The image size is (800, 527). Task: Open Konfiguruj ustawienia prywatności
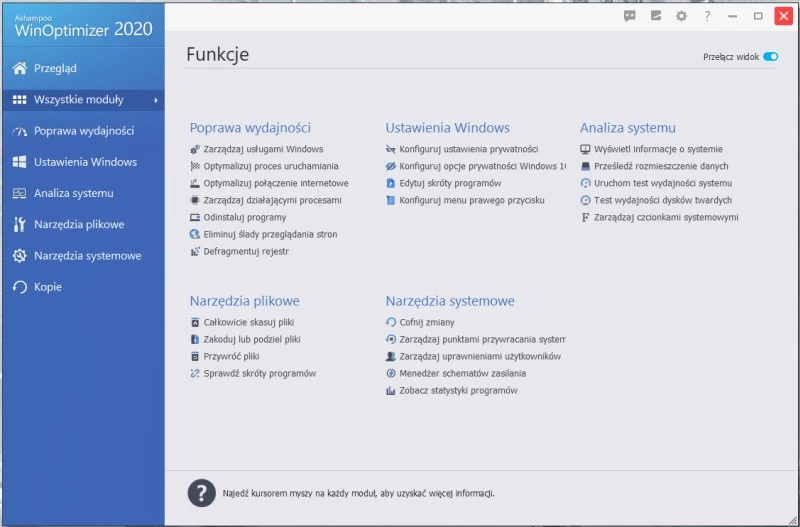[468, 149]
